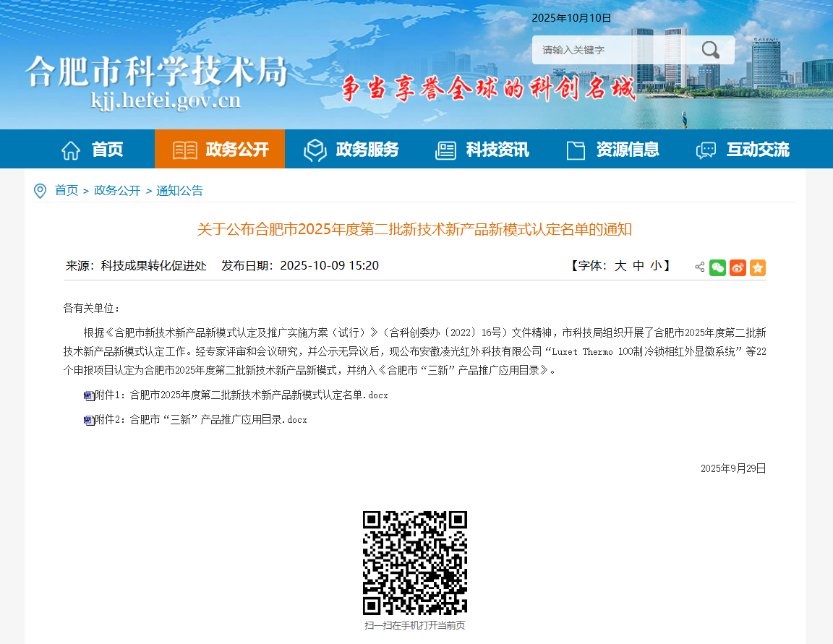Image resolution: width=833 pixels, height=644 pixels.
Task: Click the QR code image
Action: pyautogui.click(x=415, y=563)
